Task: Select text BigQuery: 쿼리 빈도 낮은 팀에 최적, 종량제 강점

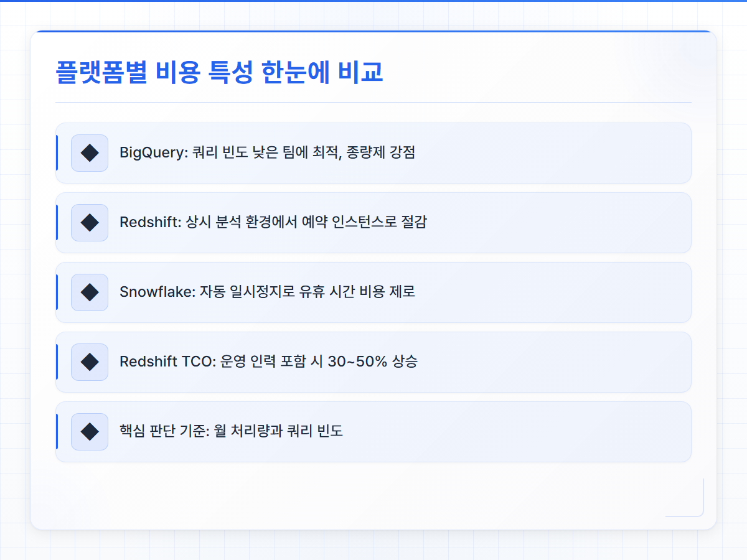Action: [x=268, y=153]
